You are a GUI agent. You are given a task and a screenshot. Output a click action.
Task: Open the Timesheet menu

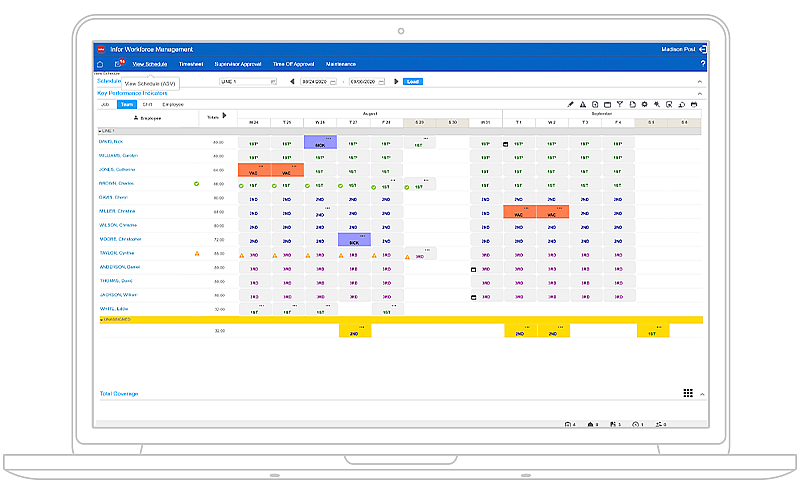[191, 63]
